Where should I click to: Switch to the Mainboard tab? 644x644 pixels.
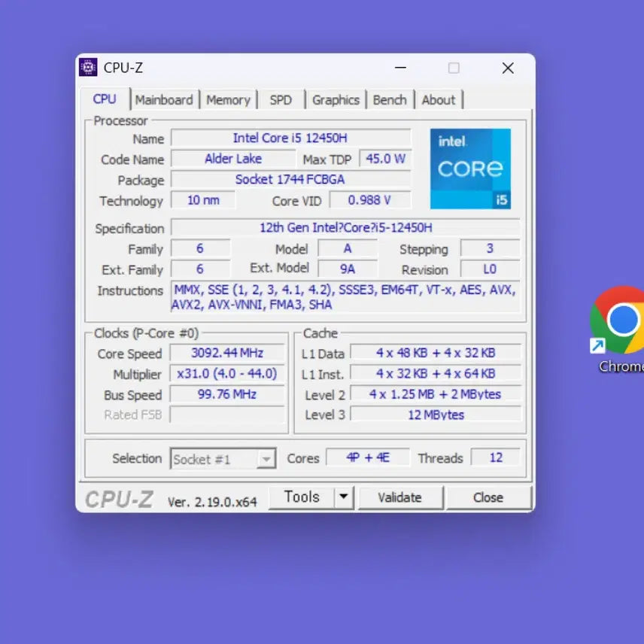(164, 100)
